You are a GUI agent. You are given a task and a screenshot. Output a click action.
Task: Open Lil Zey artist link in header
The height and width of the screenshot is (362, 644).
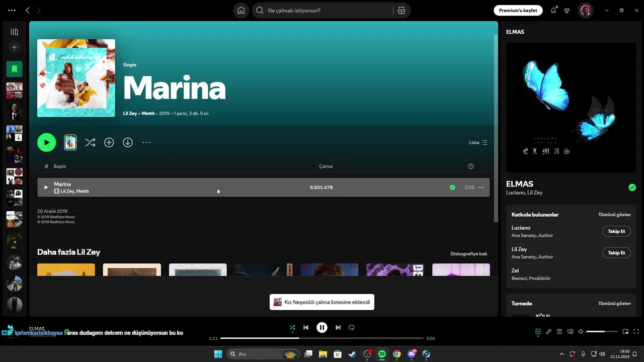[x=130, y=114]
